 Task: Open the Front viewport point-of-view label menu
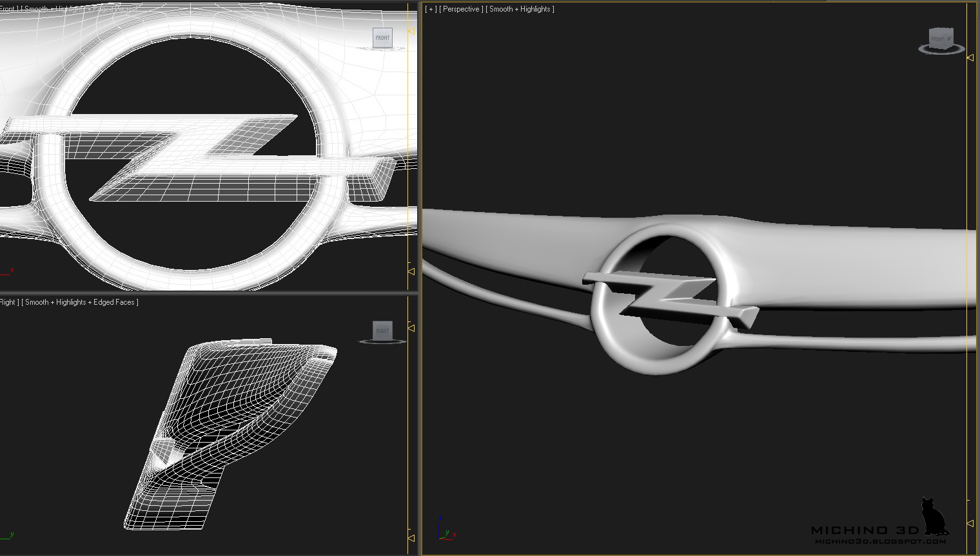pos(8,9)
